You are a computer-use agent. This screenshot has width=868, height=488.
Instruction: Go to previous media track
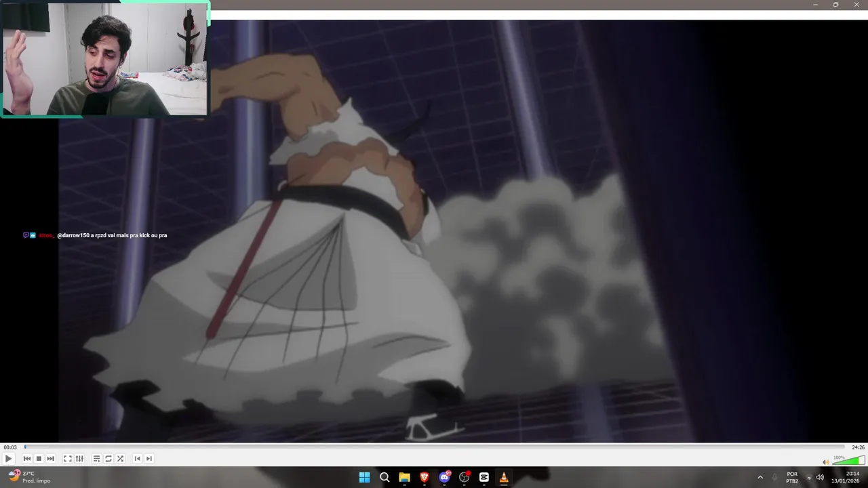(x=27, y=459)
